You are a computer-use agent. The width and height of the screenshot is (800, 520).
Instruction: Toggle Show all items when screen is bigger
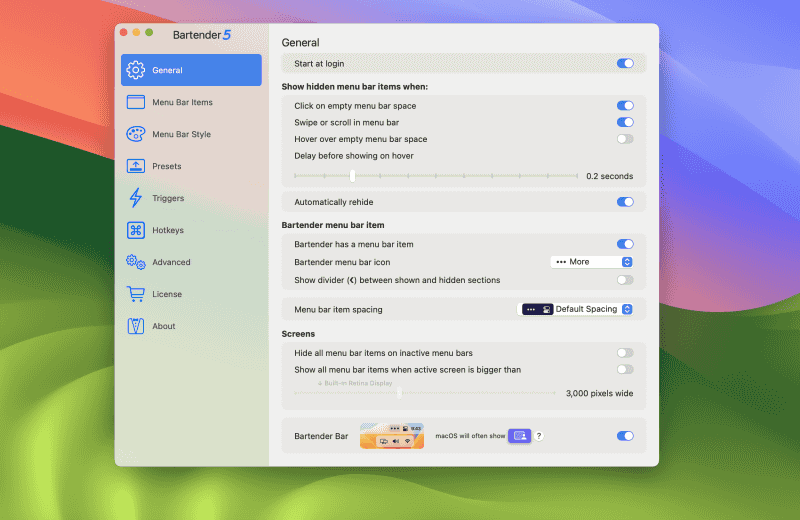coord(625,369)
